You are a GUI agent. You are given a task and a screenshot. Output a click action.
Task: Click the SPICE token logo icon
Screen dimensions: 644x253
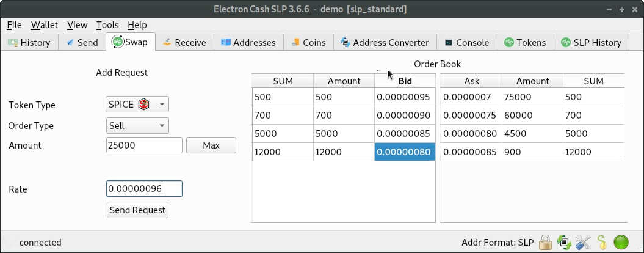[143, 105]
